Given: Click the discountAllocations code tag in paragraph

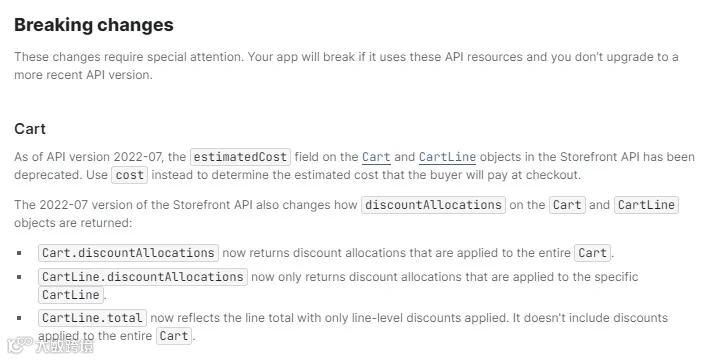Looking at the screenshot, I should 433,205.
